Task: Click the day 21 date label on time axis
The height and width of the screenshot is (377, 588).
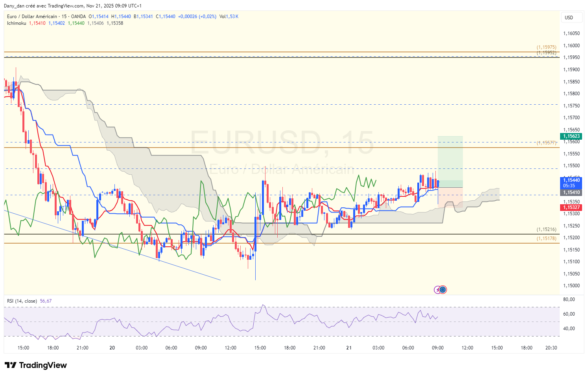Action: [349, 348]
